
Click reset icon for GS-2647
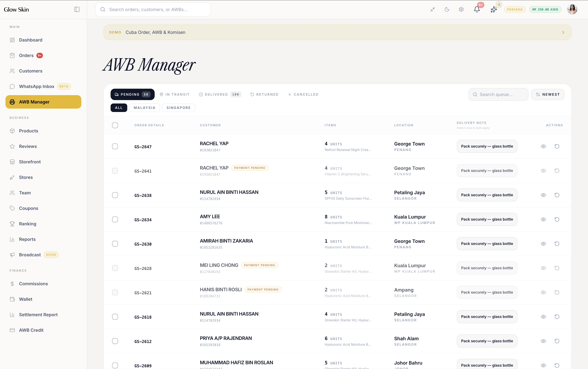click(557, 146)
